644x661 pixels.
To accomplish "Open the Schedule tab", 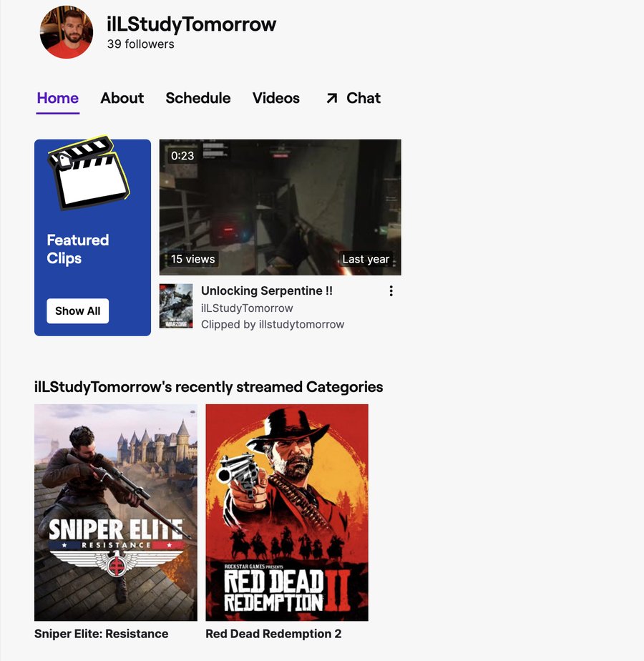I will [197, 98].
